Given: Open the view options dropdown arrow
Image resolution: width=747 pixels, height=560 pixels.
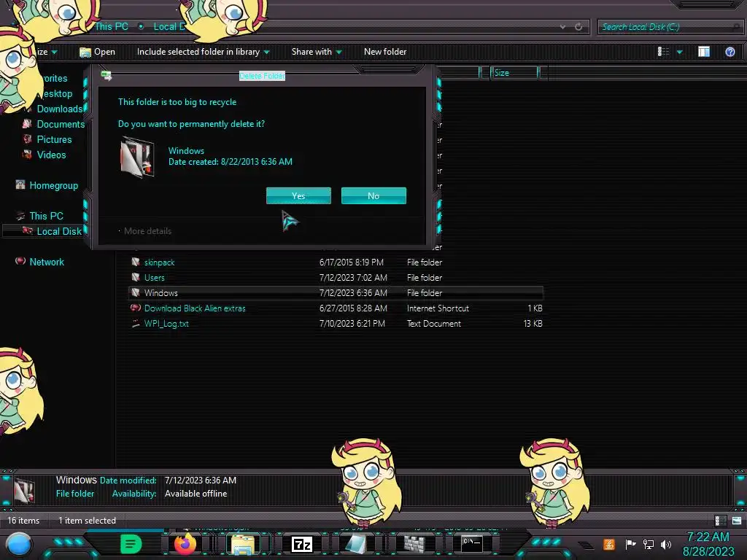Looking at the screenshot, I should coord(680,52).
